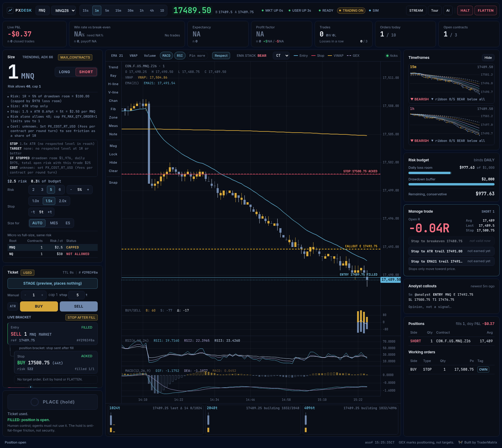Toggle the Volume indicator

point(150,56)
